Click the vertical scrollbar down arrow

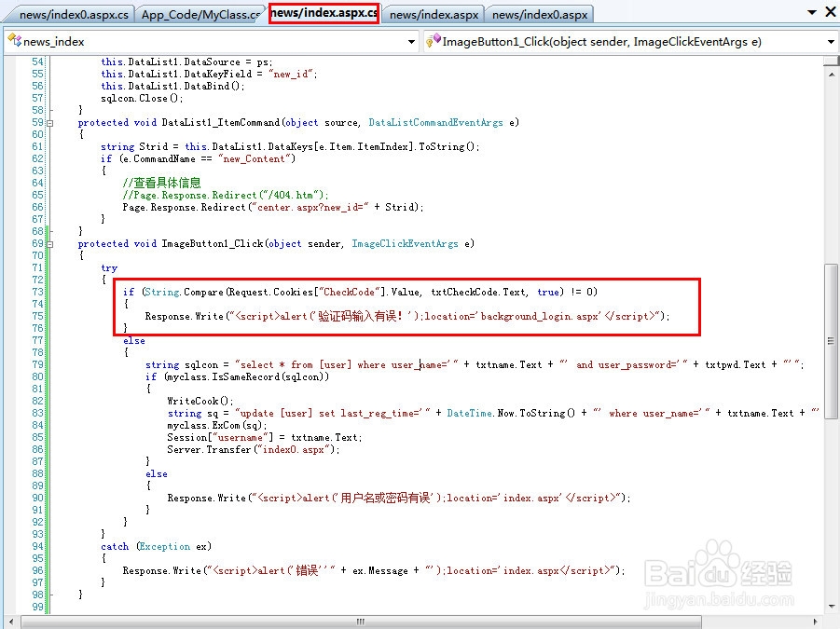coord(832,607)
